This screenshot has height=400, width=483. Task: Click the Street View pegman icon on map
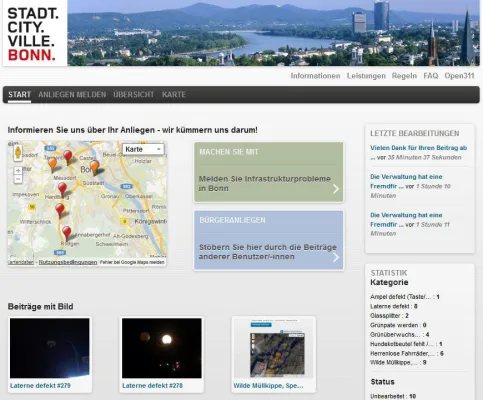tap(18, 153)
